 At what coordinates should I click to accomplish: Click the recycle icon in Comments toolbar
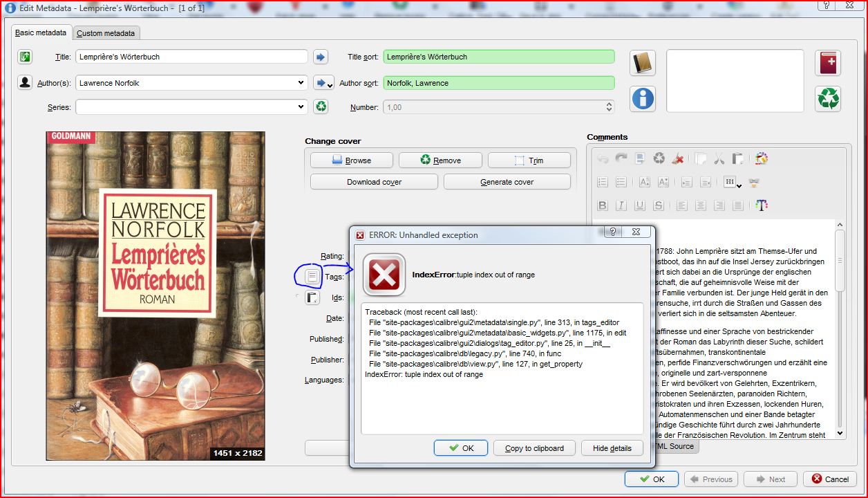point(659,159)
